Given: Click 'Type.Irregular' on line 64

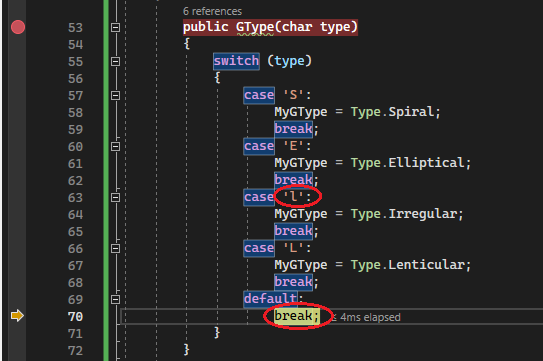Looking at the screenshot, I should click(x=403, y=214).
